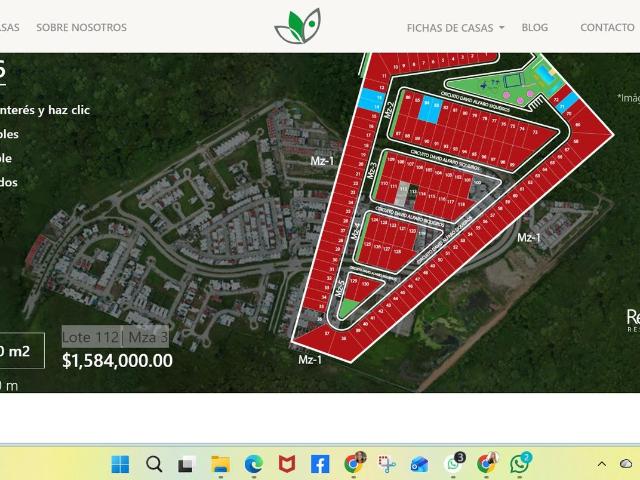
Task: Select gray lot 112 in Mz-3
Action: coord(402,193)
